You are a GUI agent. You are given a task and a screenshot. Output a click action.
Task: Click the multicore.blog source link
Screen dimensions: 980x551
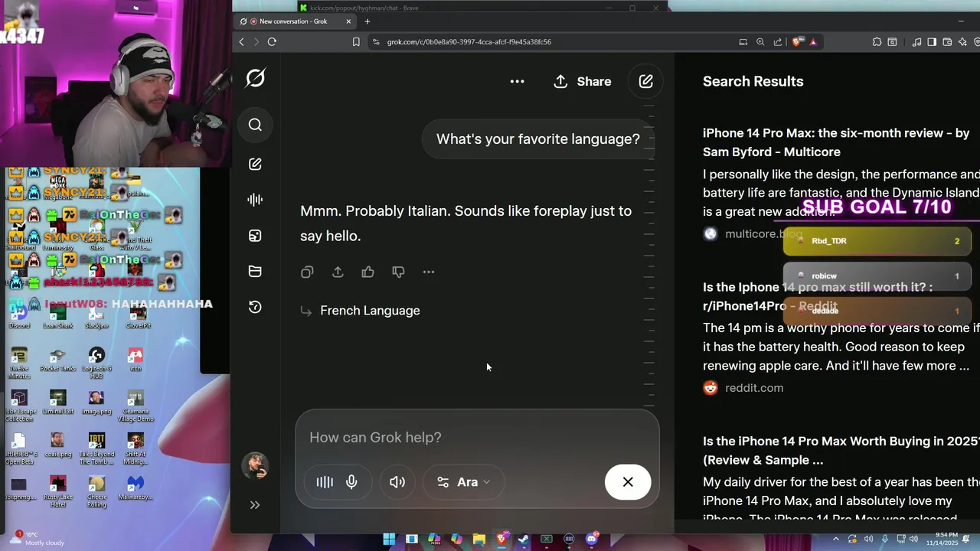click(763, 233)
